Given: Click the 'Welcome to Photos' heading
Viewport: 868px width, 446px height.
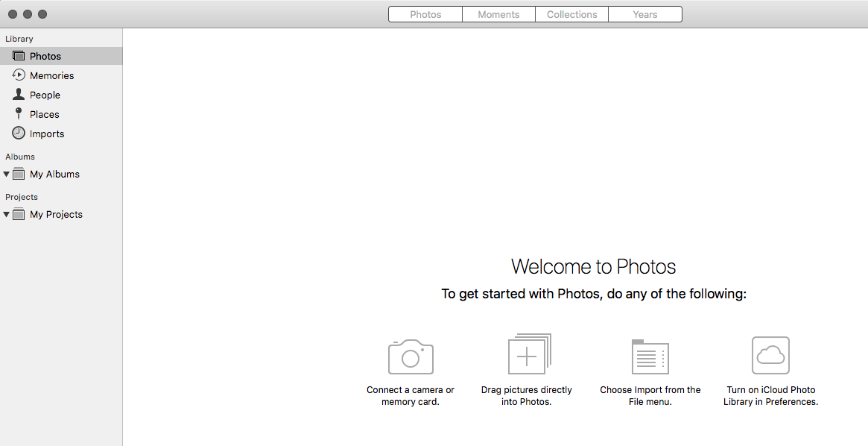Looking at the screenshot, I should click(x=593, y=266).
